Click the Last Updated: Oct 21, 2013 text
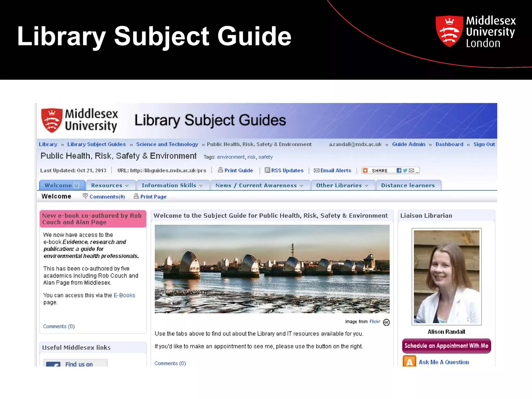 point(73,170)
